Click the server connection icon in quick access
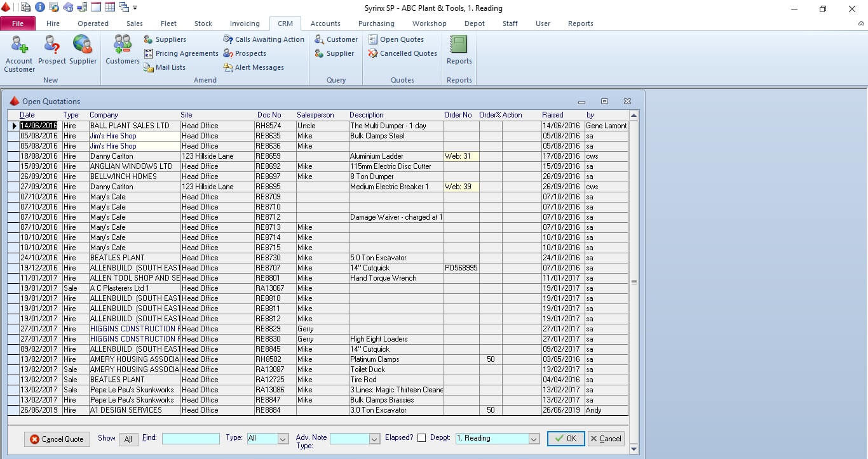The image size is (868, 459). (82, 8)
